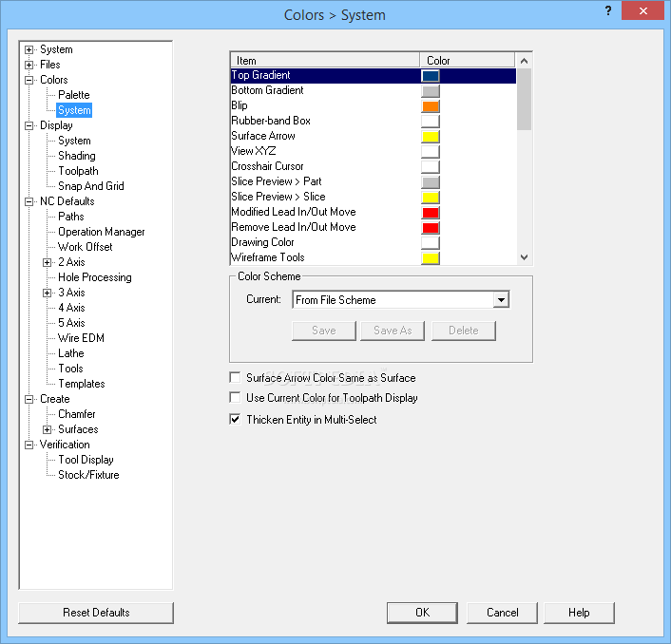Select 4 Axis in the tree
Viewport: 671px width, 644px height.
click(71, 308)
